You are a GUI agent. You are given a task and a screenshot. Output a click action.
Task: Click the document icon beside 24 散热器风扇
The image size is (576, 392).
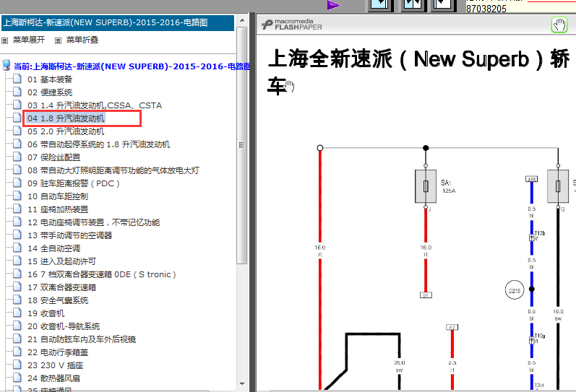coord(17,378)
